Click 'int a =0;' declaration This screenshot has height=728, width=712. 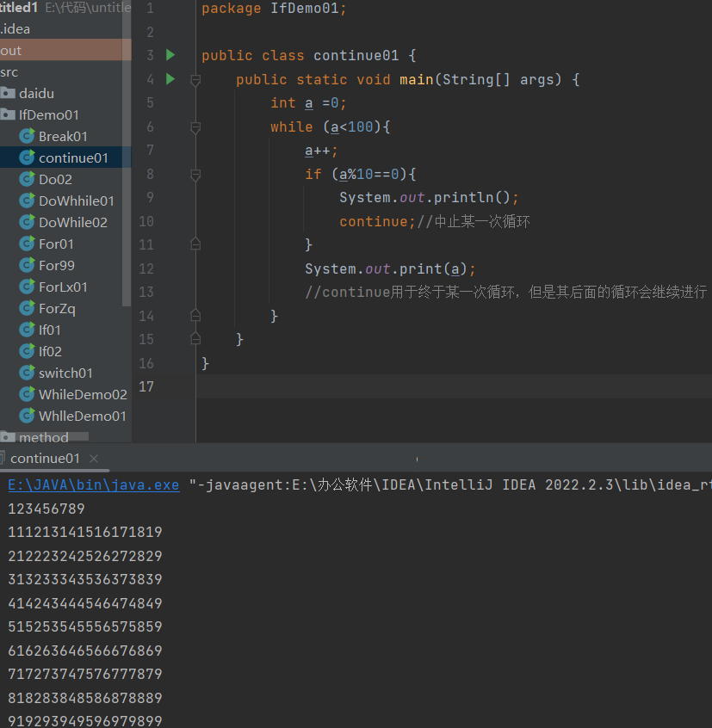tap(309, 102)
